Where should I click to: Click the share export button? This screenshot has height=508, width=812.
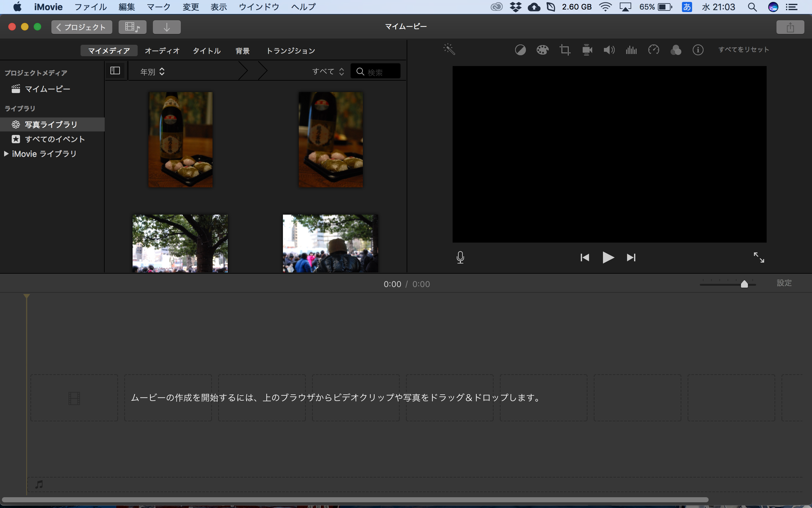(790, 27)
